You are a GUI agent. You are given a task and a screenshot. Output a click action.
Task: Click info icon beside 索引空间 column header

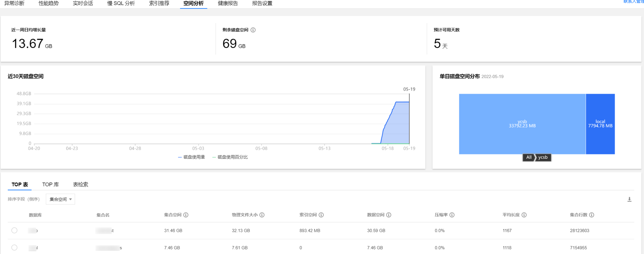click(321, 215)
